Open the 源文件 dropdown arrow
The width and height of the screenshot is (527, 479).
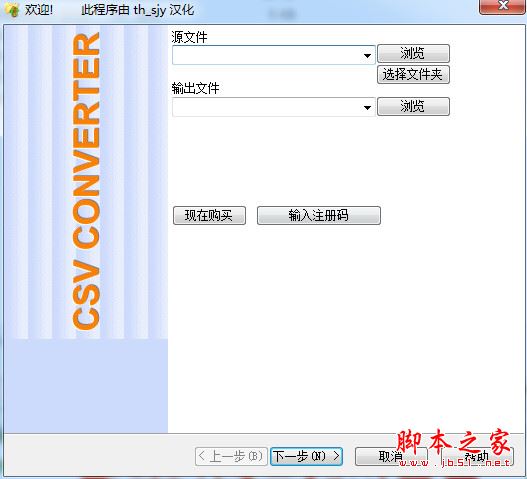click(x=367, y=55)
